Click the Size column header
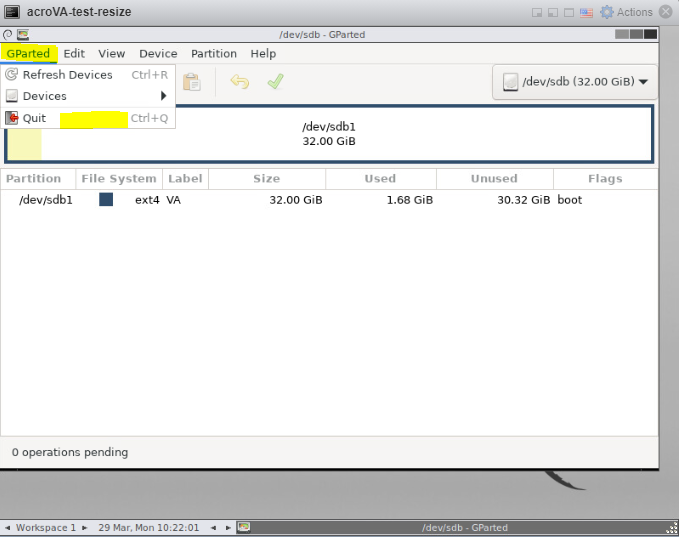 pyautogui.click(x=267, y=179)
